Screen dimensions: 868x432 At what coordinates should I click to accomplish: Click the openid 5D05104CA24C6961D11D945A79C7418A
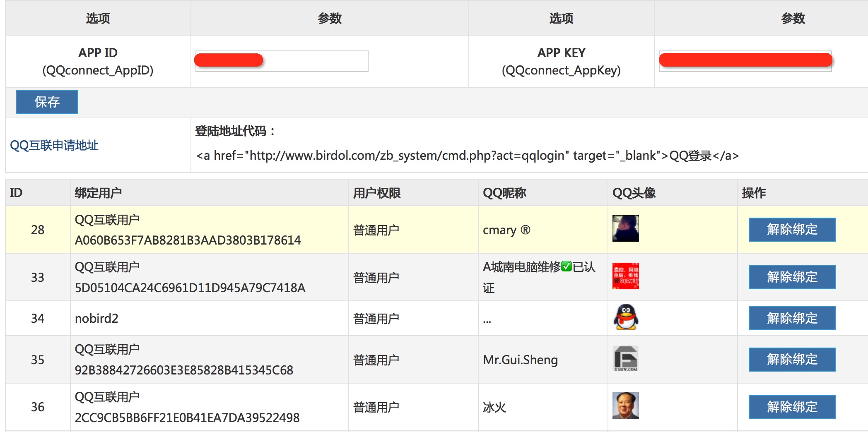(190, 288)
